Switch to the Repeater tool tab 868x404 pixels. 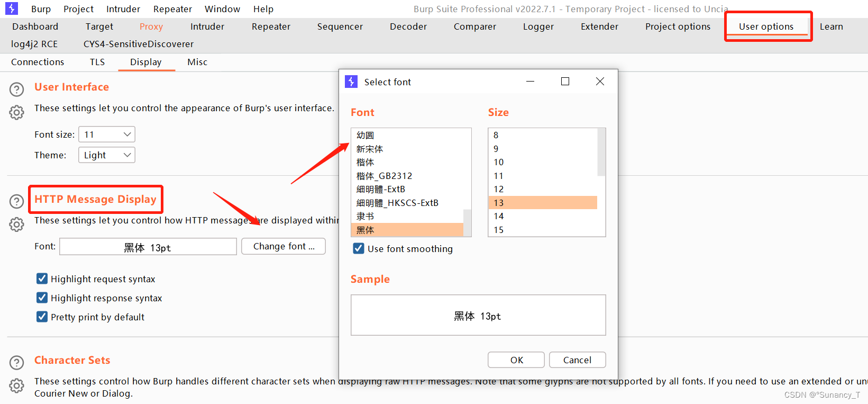[x=271, y=26]
